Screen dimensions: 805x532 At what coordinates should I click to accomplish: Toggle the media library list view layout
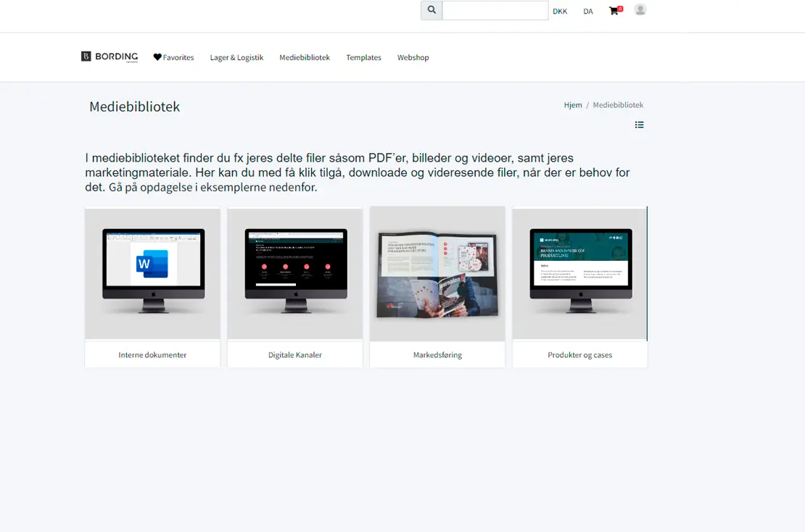coord(639,124)
